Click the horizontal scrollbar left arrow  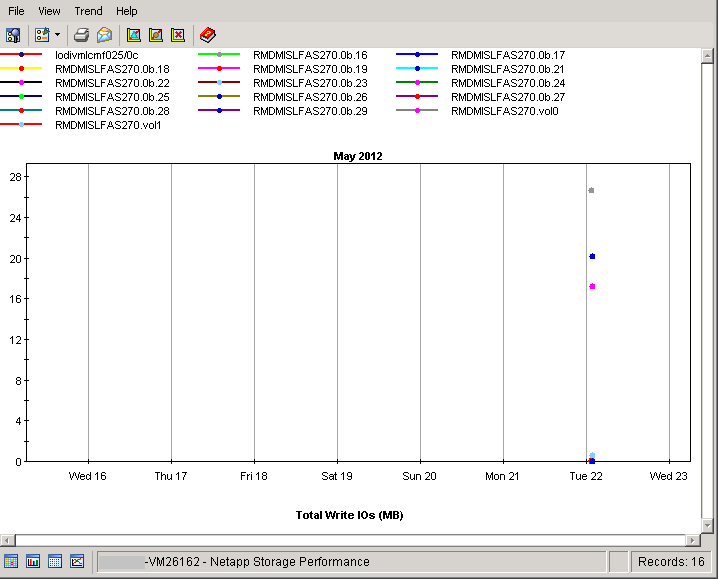click(x=7, y=540)
